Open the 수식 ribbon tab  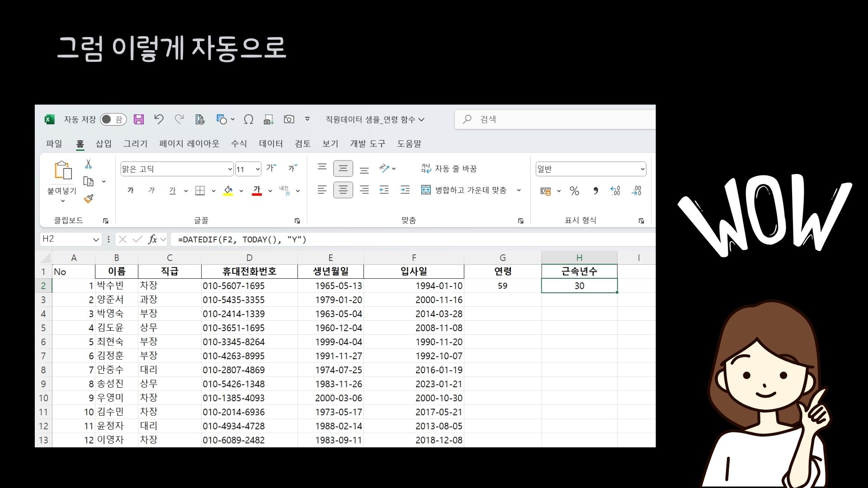click(239, 144)
